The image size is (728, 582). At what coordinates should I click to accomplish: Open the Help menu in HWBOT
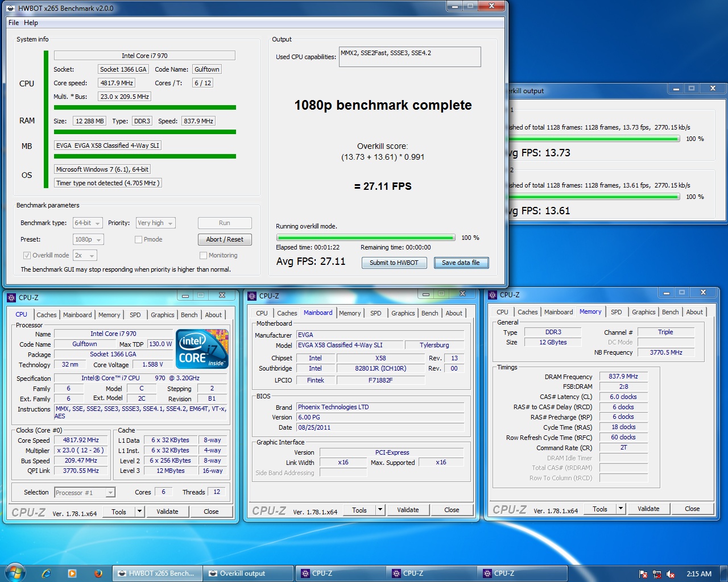point(31,23)
